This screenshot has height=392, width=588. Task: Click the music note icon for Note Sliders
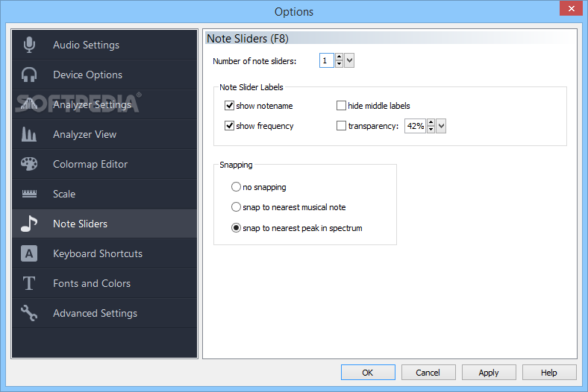[29, 224]
